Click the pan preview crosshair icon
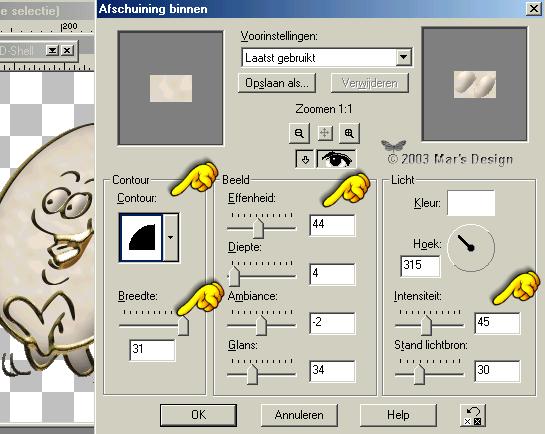The image size is (545, 434). pos(324,133)
